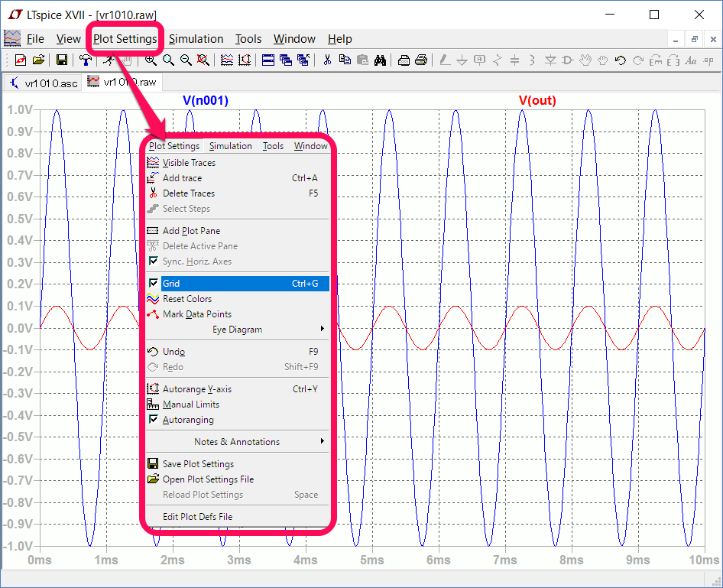Click the zoom out magnifier with minus

186,60
